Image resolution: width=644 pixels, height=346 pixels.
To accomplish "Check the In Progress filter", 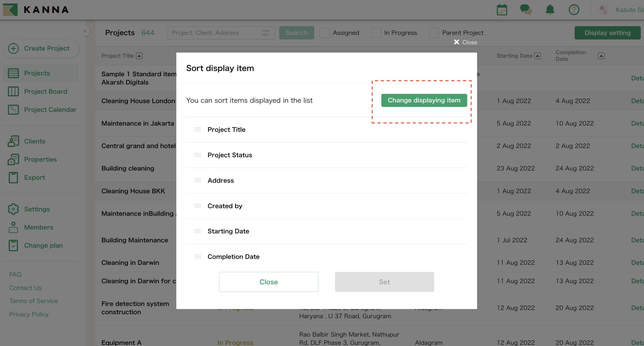I will pos(376,33).
